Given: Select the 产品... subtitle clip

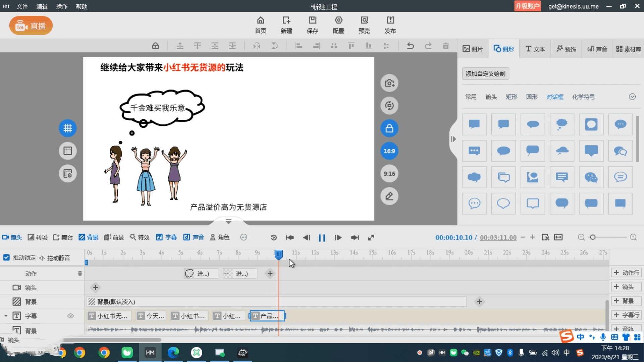Looking at the screenshot, I should point(267,316).
